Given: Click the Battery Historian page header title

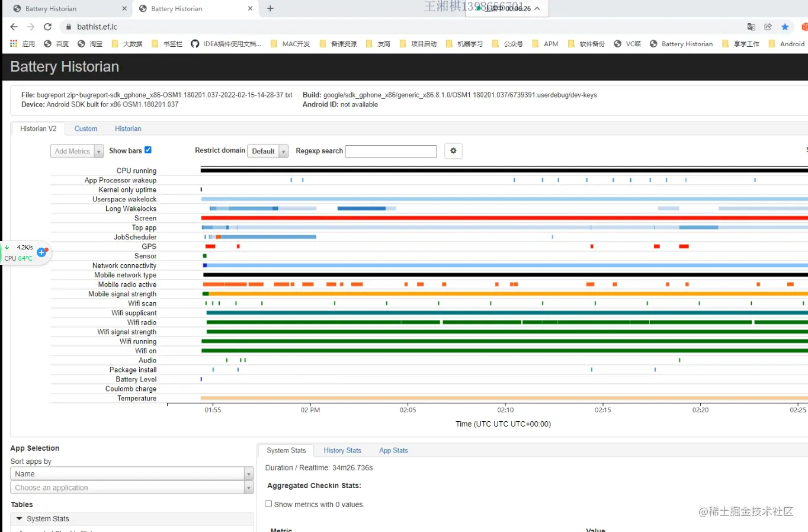Looking at the screenshot, I should 65,67.
